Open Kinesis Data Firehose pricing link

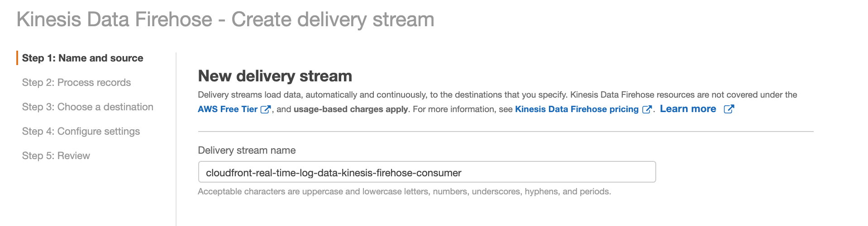click(x=577, y=109)
